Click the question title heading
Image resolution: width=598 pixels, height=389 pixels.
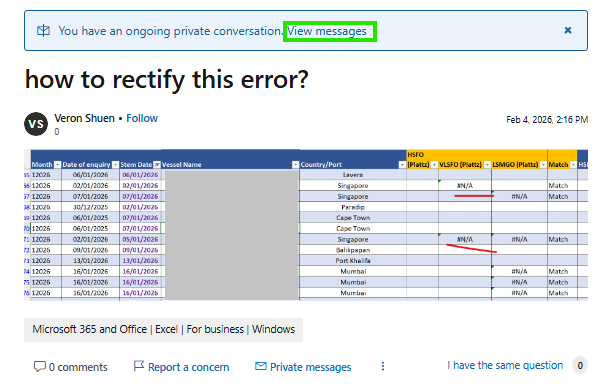167,80
